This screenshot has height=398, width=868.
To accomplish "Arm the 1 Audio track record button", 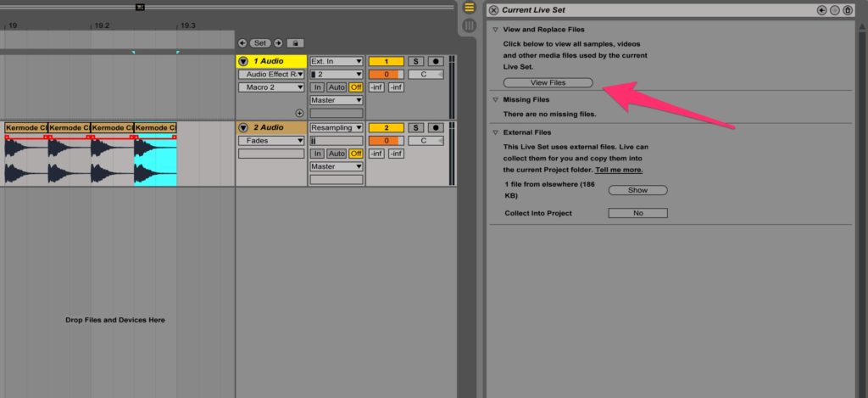I will click(436, 62).
